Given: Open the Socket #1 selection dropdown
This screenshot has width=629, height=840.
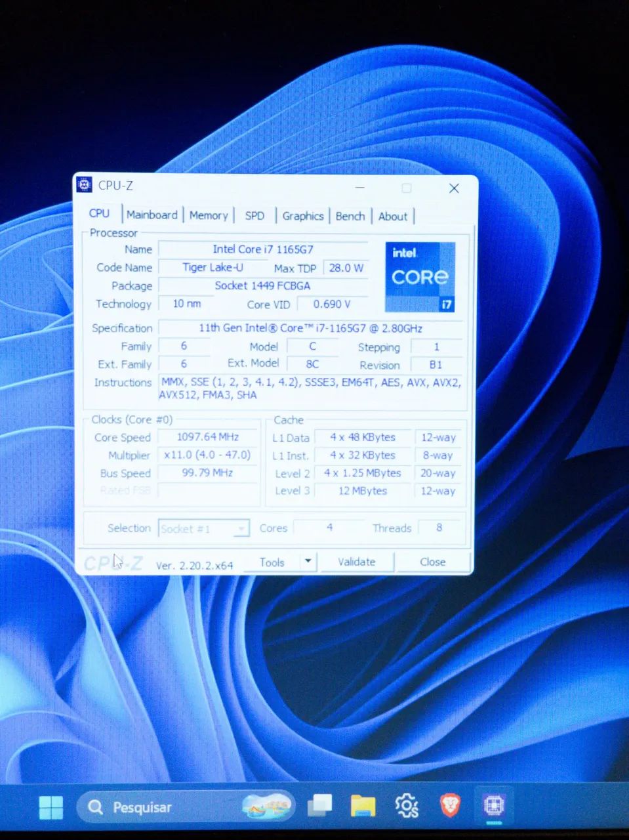Looking at the screenshot, I should pos(204,529).
